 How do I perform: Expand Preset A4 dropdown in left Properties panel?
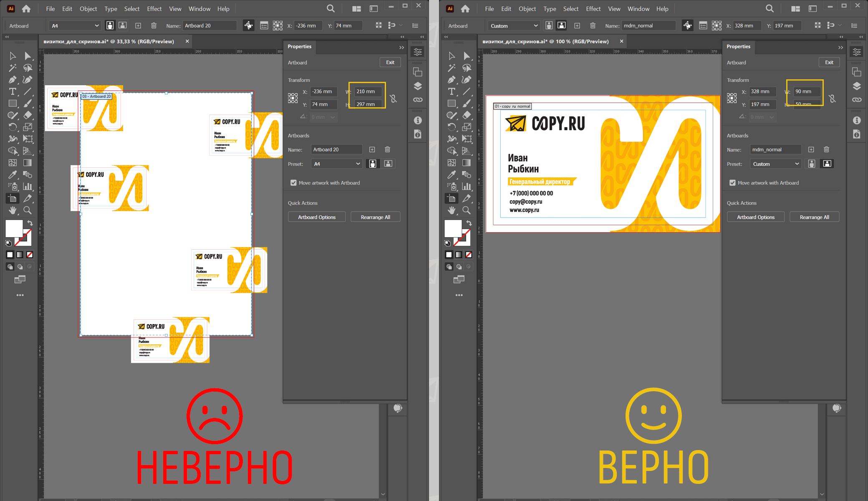(337, 164)
